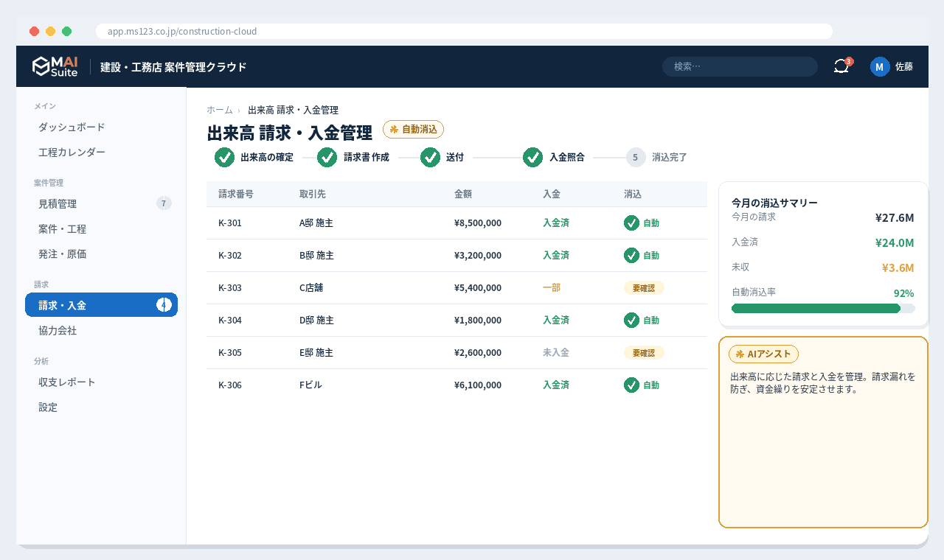Click the 入金 column header
Image resolution: width=944 pixels, height=560 pixels.
point(552,195)
